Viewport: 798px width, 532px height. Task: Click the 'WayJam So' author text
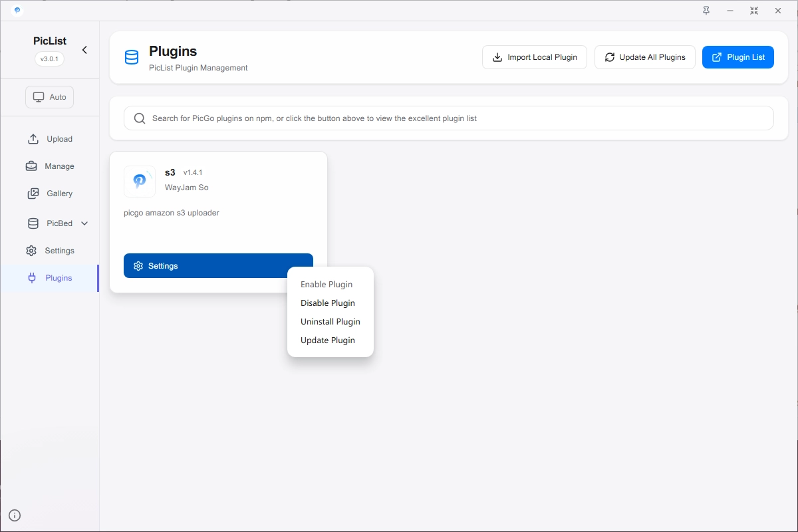click(x=187, y=188)
